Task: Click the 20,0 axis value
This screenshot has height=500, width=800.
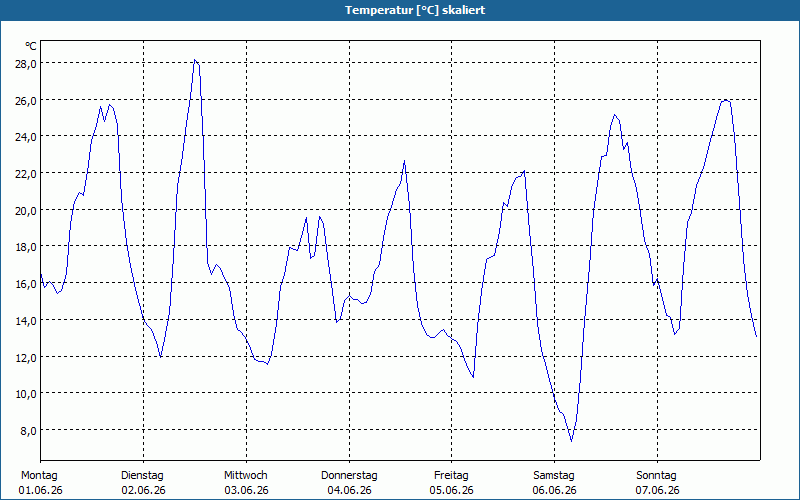Action: pos(26,210)
